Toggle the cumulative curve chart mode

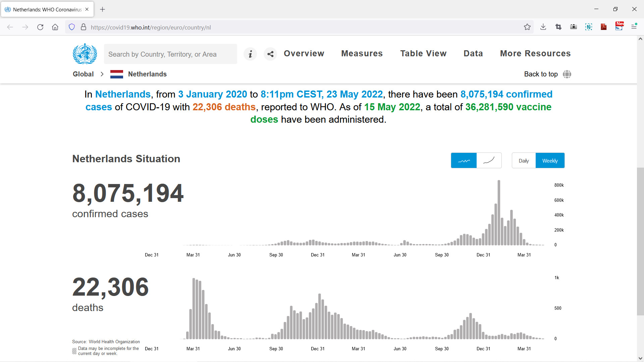(x=489, y=161)
